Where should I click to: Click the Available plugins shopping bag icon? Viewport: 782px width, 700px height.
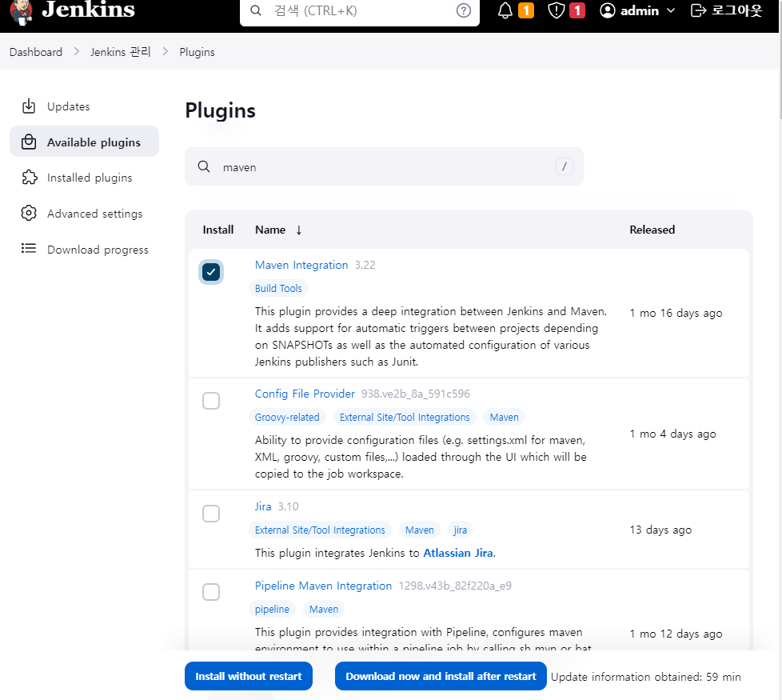point(29,142)
